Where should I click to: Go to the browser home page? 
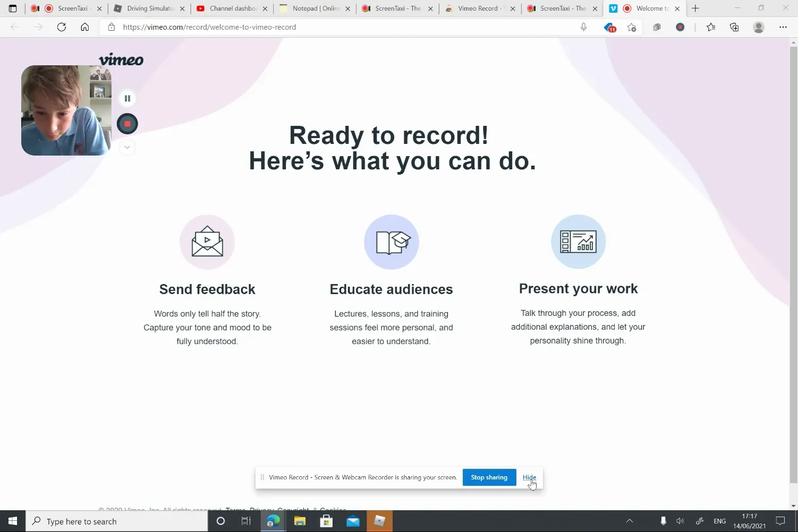[85, 27]
